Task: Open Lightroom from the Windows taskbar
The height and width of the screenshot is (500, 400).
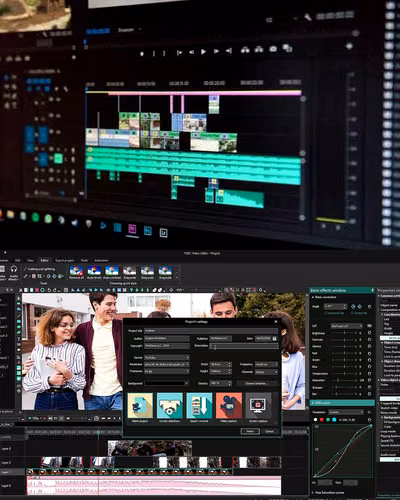Action: pyautogui.click(x=163, y=232)
